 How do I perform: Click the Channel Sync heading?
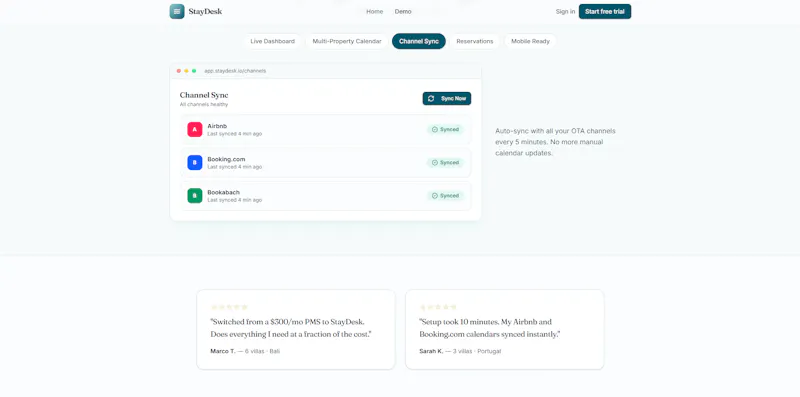tap(204, 95)
